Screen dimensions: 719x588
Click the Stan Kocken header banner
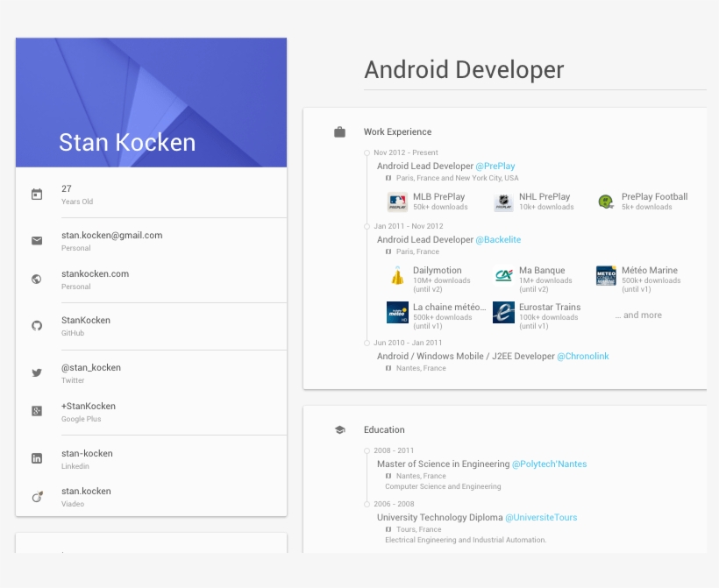151,102
